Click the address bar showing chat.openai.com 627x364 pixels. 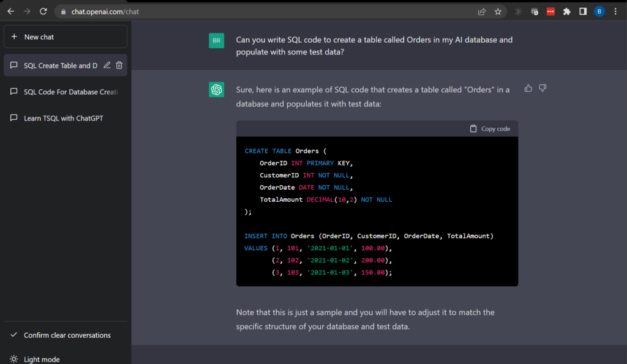click(98, 11)
